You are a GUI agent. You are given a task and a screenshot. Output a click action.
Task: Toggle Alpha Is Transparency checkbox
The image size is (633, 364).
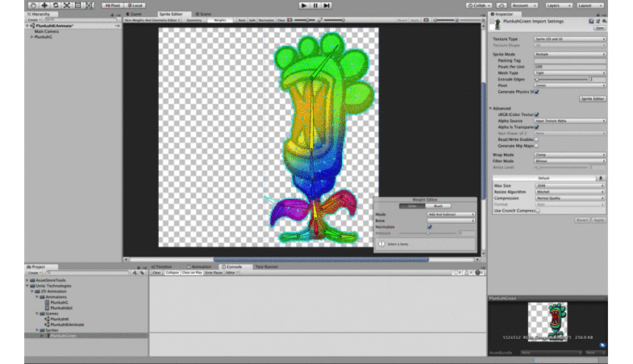pos(537,127)
